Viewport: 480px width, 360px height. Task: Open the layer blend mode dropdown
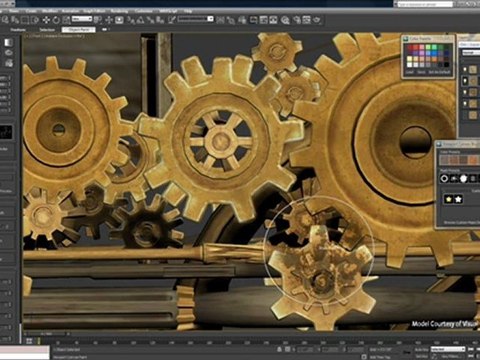[471, 53]
